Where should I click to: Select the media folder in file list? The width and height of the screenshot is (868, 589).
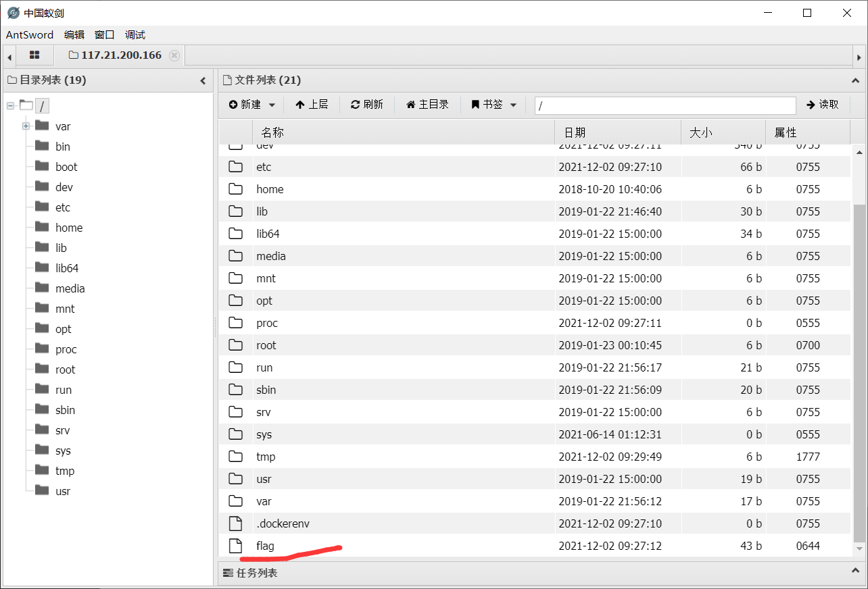pos(271,256)
